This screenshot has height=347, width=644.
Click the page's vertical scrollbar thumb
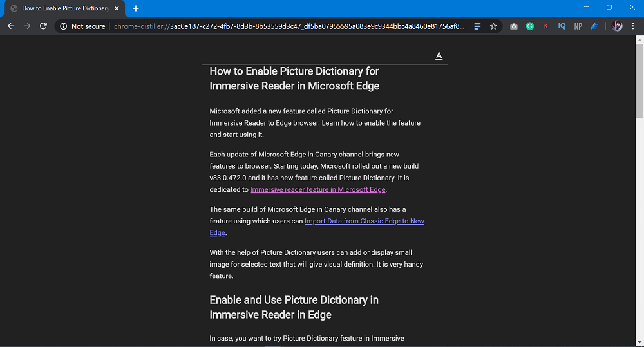pos(640,80)
